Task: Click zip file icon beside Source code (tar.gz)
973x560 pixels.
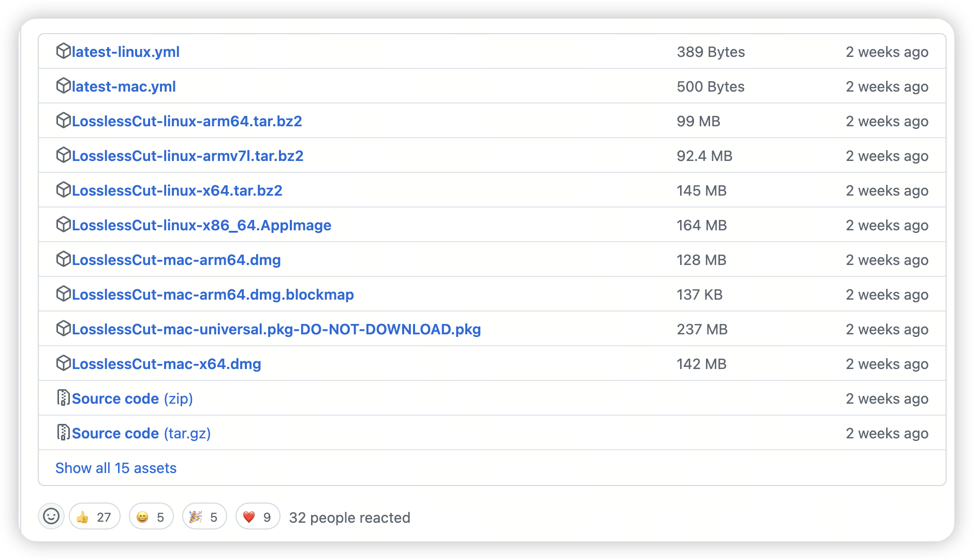Action: (x=63, y=433)
